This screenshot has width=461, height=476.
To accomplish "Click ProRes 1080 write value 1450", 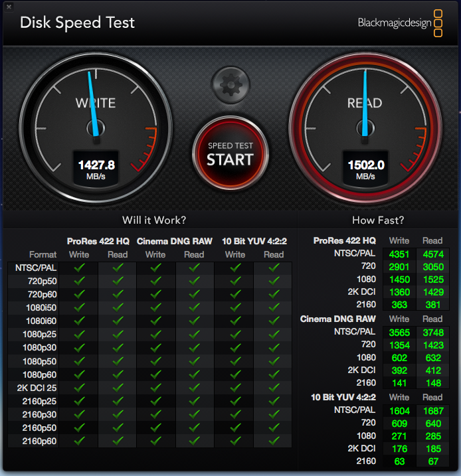I will [399, 279].
